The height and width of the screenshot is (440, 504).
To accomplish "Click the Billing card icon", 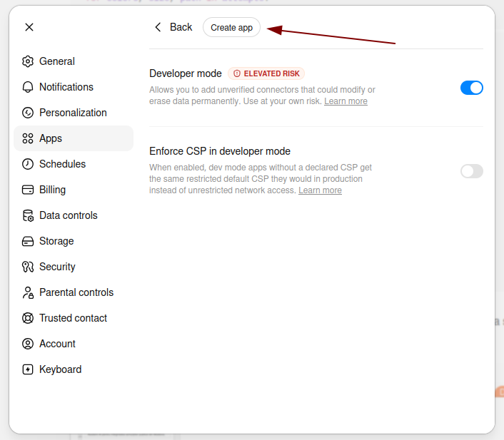I will [28, 190].
